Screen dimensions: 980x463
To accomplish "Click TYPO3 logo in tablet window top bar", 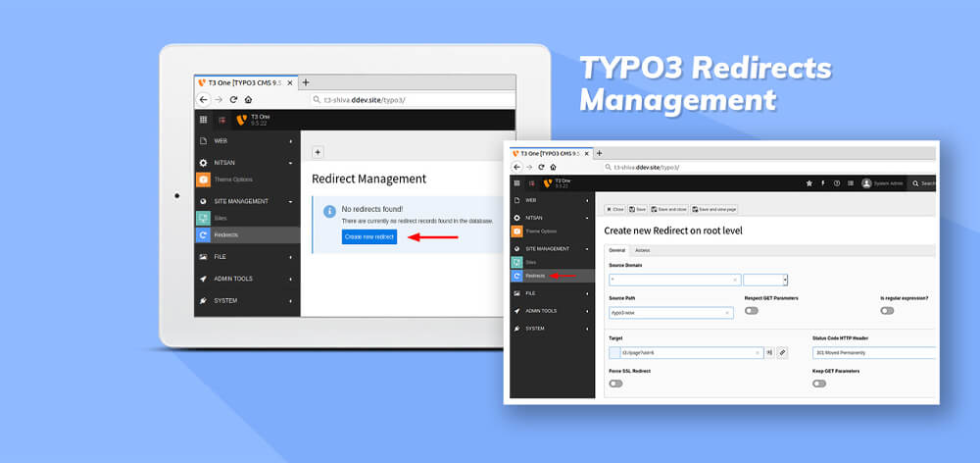I will click(x=241, y=120).
